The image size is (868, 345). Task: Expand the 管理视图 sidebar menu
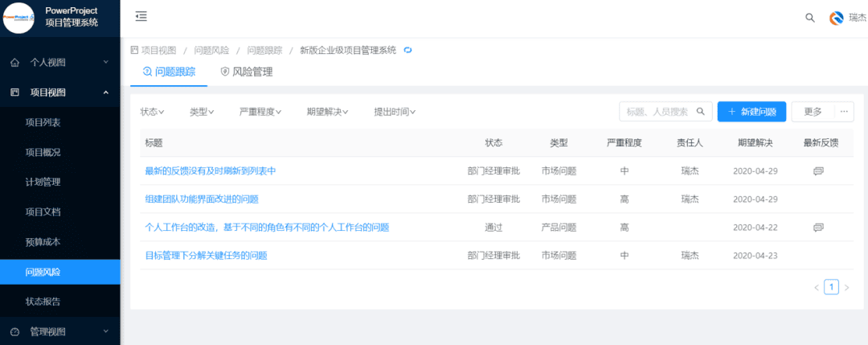[x=59, y=332]
